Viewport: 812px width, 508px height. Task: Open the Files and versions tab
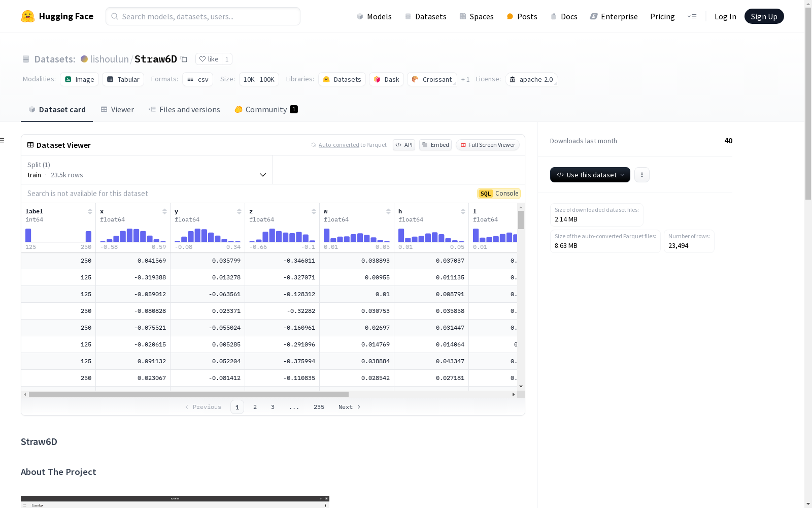184,110
